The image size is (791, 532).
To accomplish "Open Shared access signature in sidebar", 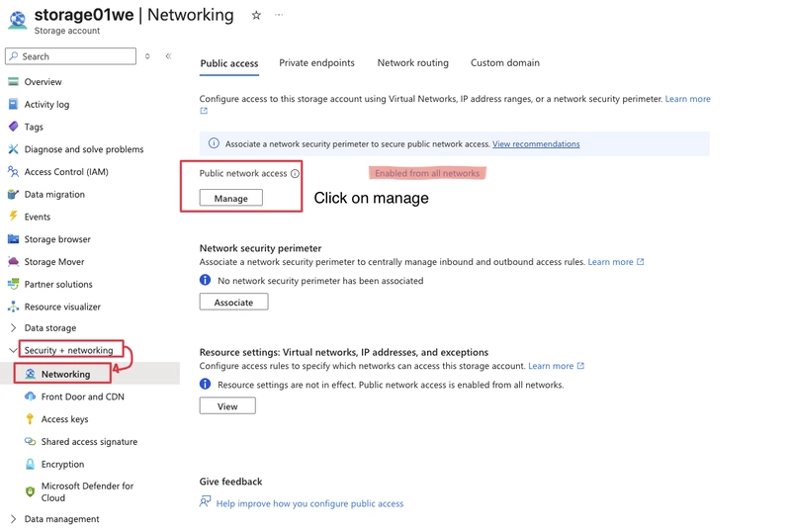I will click(89, 442).
